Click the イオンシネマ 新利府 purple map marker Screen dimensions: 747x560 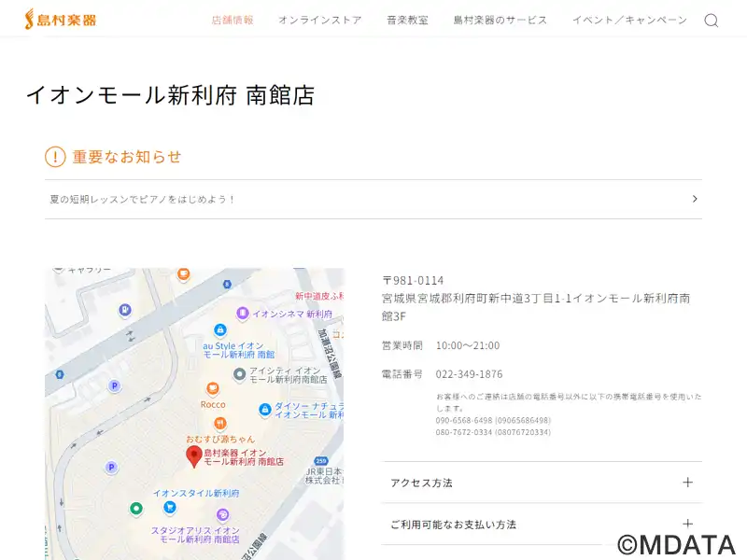243,314
